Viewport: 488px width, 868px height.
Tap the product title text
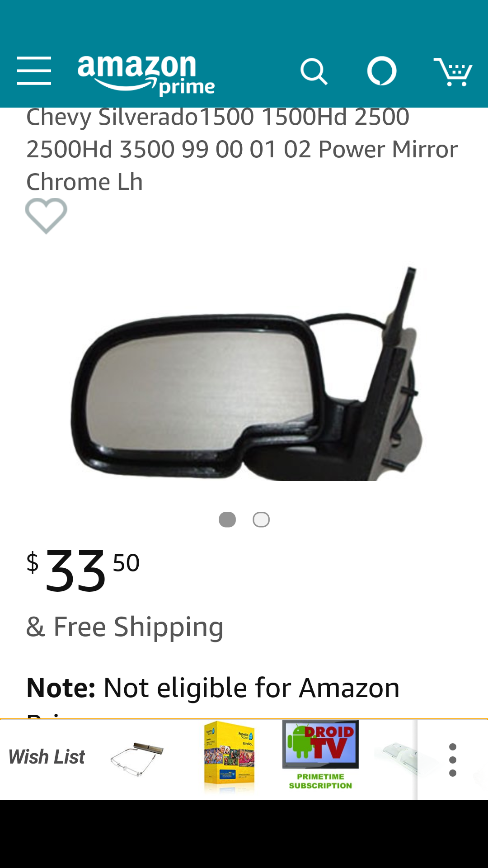[x=242, y=149]
